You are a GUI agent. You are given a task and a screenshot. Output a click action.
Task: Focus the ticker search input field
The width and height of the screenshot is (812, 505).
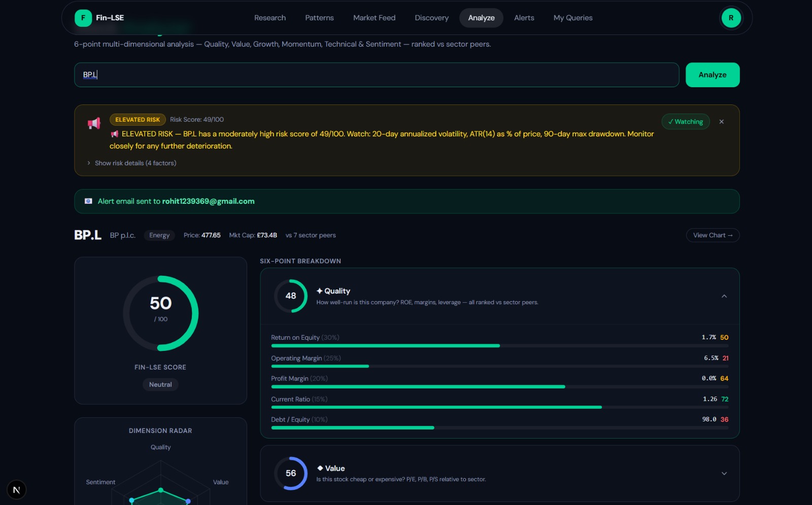(377, 75)
